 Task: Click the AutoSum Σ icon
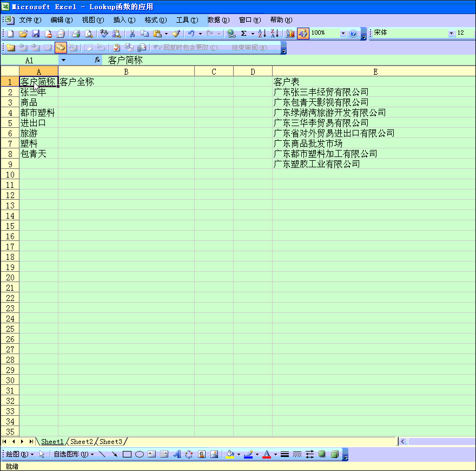click(x=243, y=33)
